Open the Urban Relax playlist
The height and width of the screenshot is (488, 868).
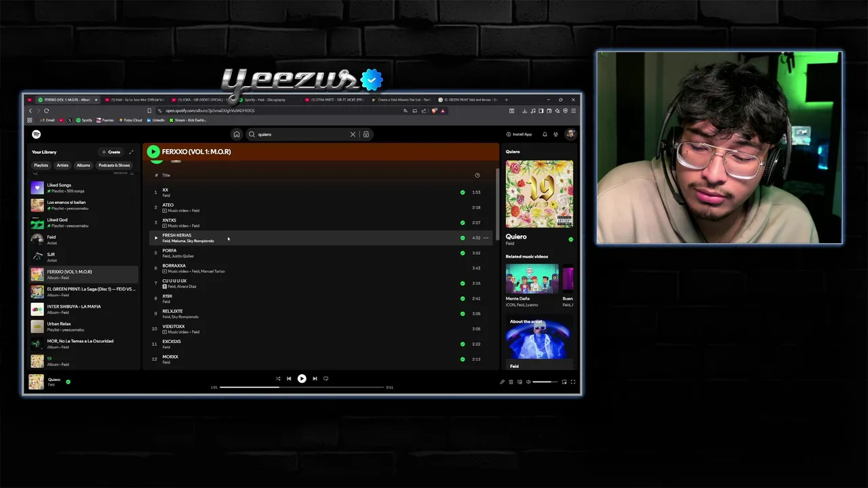pos(84,326)
